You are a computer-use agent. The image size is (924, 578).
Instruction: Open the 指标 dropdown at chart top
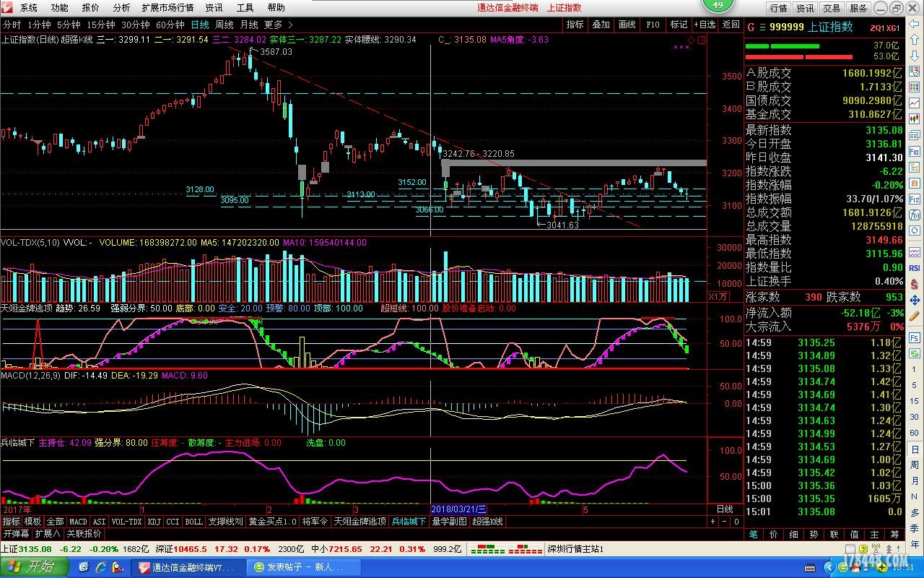575,25
